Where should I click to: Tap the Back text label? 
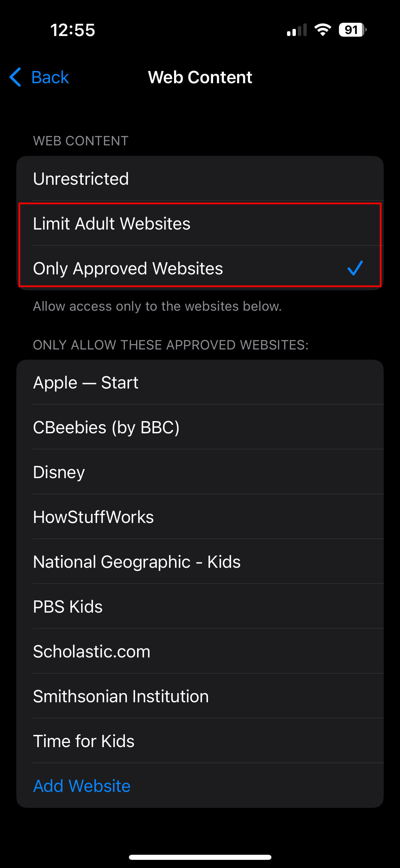(50, 77)
